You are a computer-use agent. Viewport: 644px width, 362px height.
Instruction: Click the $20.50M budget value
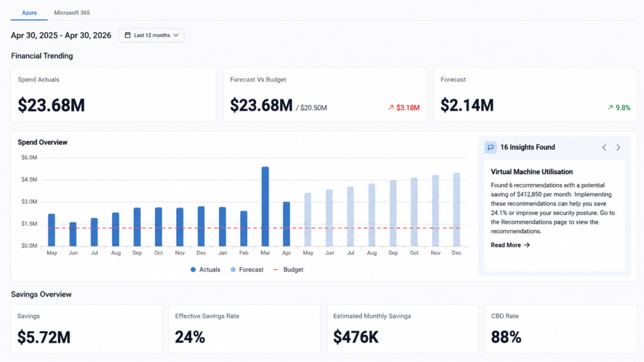pyautogui.click(x=313, y=108)
